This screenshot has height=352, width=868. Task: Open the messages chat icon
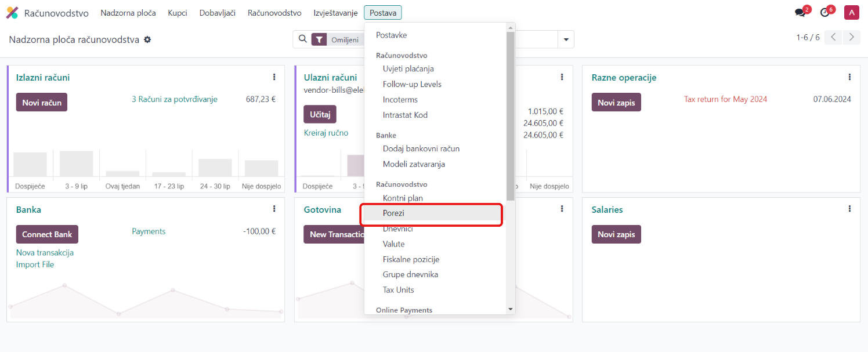point(801,13)
